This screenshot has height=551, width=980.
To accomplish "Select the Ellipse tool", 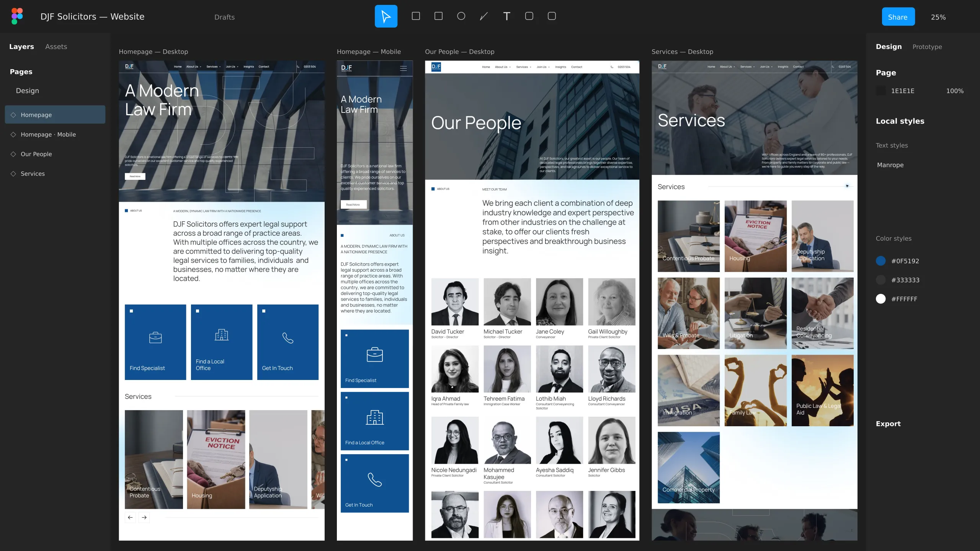I will coord(461,16).
